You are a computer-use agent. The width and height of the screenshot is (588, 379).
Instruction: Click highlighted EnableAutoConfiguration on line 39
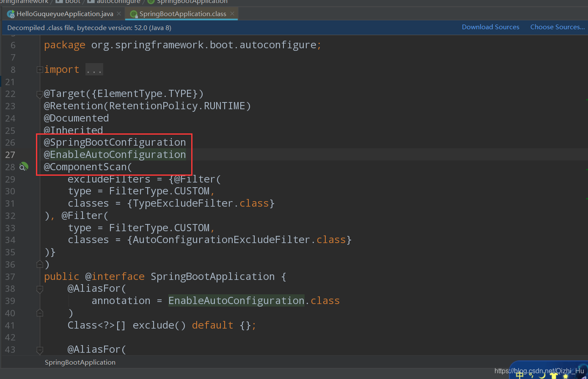click(236, 301)
